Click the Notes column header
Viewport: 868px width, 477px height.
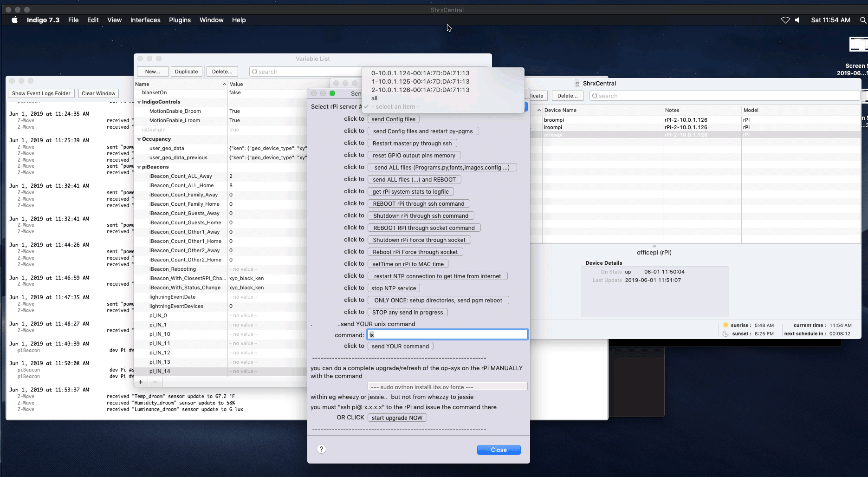click(702, 110)
